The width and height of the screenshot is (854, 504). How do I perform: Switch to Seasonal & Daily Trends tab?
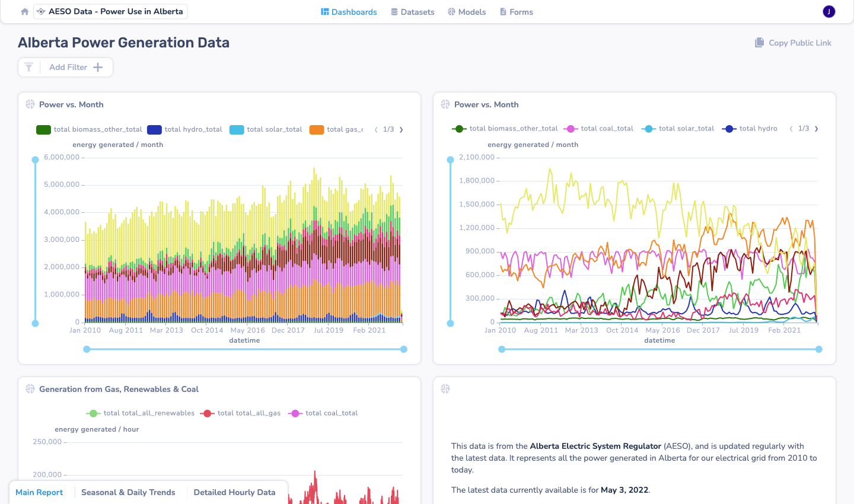[x=128, y=492]
